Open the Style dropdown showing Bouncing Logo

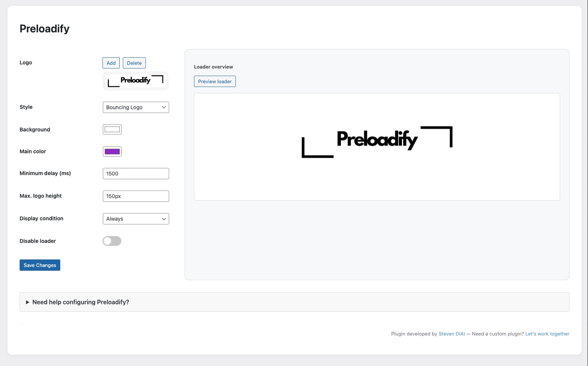click(x=136, y=107)
